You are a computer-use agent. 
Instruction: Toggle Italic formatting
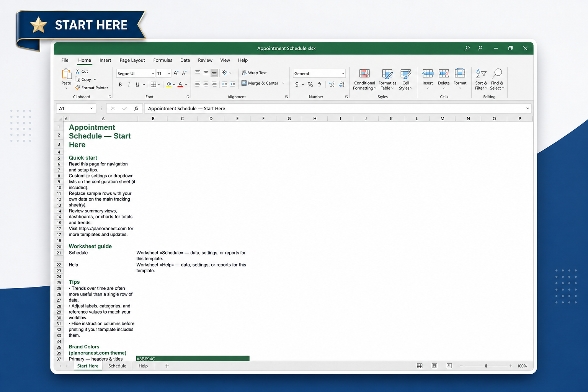tap(129, 84)
